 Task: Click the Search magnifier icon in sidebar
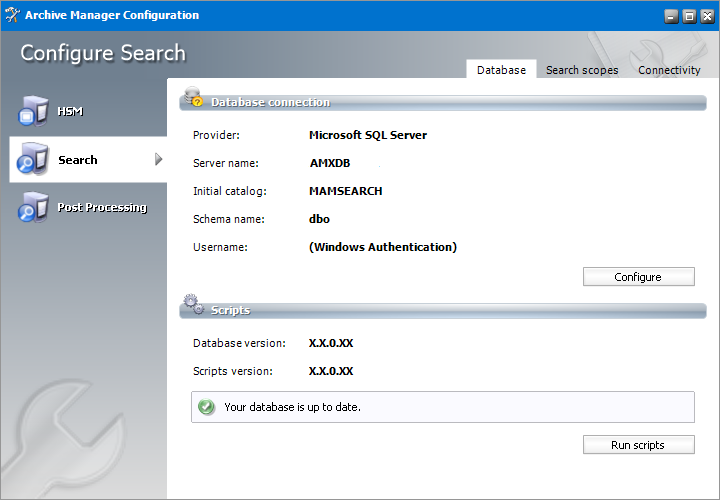click(x=32, y=159)
